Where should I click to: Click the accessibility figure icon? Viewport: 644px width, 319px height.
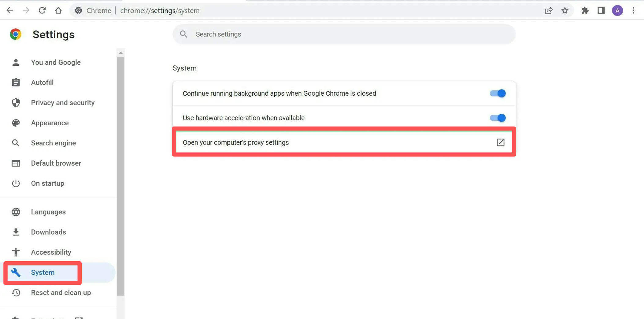16,252
